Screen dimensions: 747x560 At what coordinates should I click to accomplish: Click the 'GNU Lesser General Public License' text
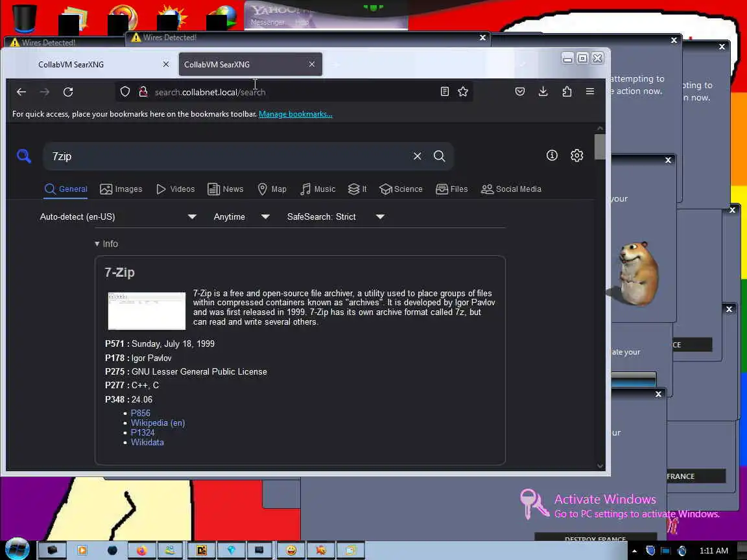(199, 371)
